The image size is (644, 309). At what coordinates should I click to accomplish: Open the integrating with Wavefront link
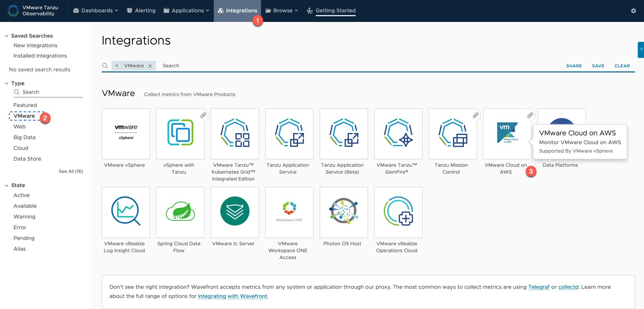(233, 296)
